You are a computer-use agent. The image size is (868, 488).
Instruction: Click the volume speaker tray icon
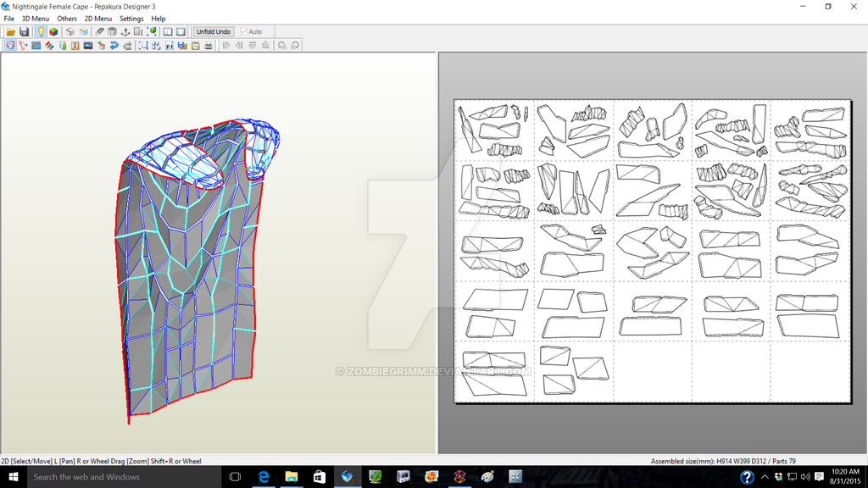point(805,477)
